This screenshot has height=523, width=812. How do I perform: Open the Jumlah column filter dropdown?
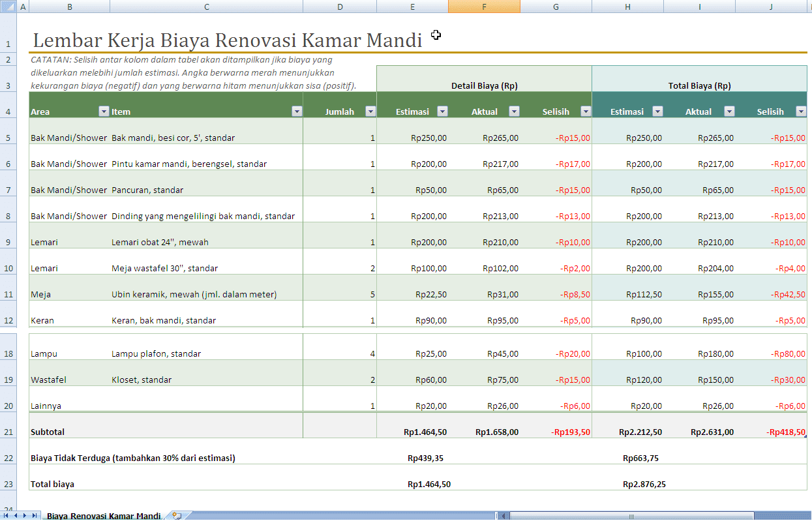[x=370, y=112]
